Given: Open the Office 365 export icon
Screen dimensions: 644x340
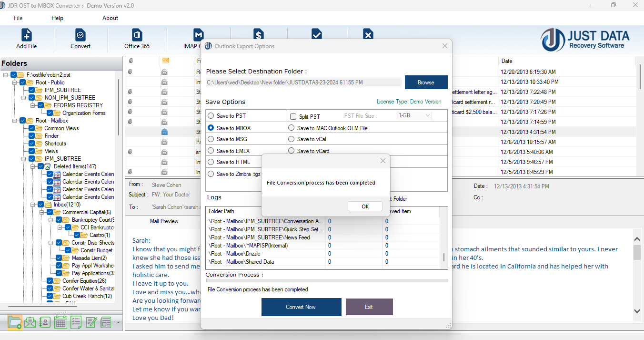Looking at the screenshot, I should (x=137, y=35).
